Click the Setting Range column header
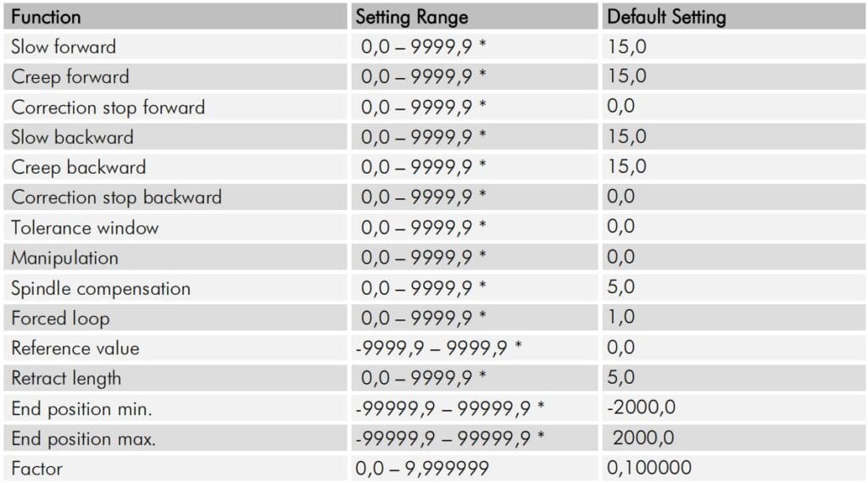The width and height of the screenshot is (868, 483). tap(411, 17)
